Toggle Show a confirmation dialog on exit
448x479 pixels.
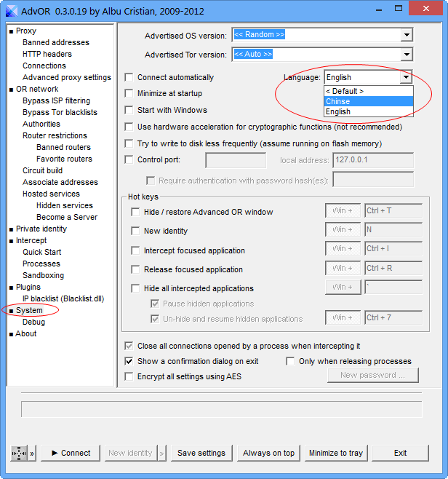(x=129, y=361)
